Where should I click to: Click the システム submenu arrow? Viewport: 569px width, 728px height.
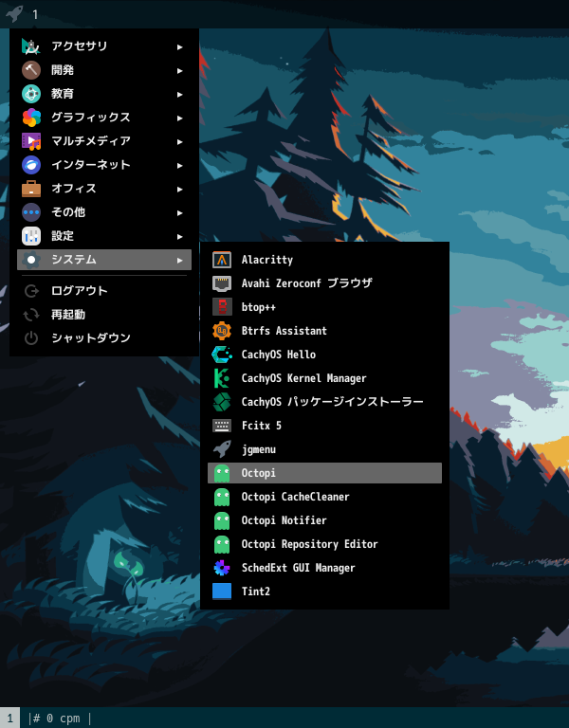pos(180,260)
